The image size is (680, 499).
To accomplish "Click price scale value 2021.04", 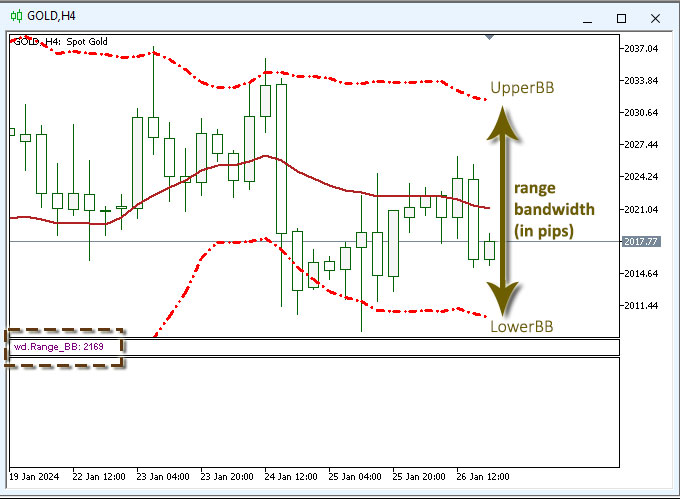I will click(641, 209).
